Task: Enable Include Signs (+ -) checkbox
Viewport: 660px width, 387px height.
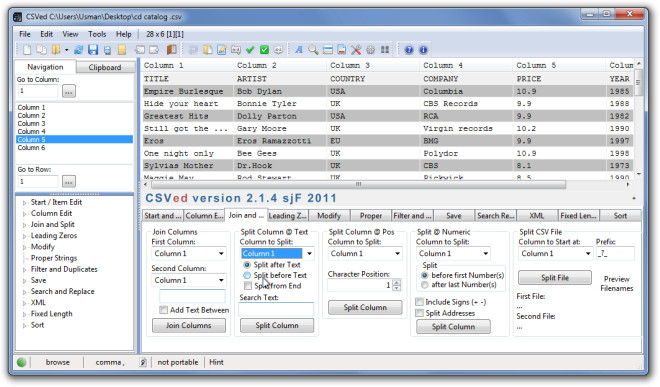Action: pyautogui.click(x=419, y=302)
